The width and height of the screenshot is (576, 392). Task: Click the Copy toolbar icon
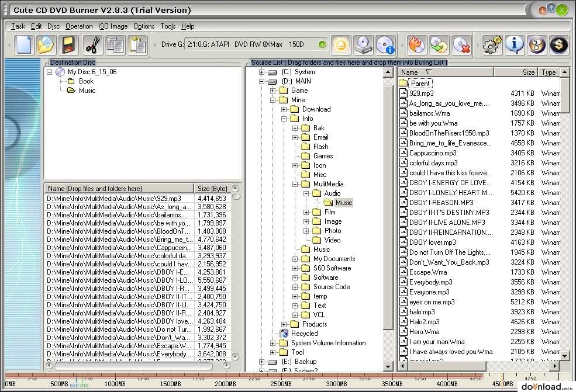pos(115,45)
